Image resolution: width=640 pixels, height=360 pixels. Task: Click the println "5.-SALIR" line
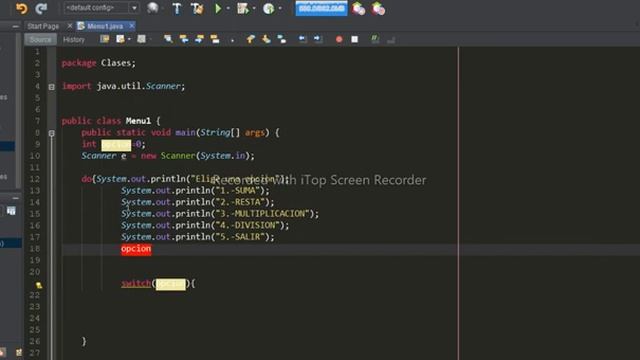[x=198, y=237]
